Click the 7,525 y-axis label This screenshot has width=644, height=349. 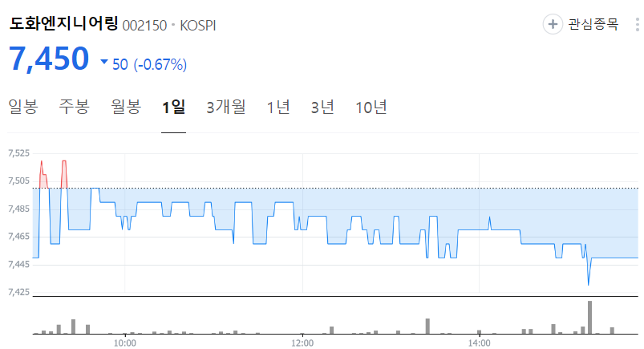click(19, 153)
